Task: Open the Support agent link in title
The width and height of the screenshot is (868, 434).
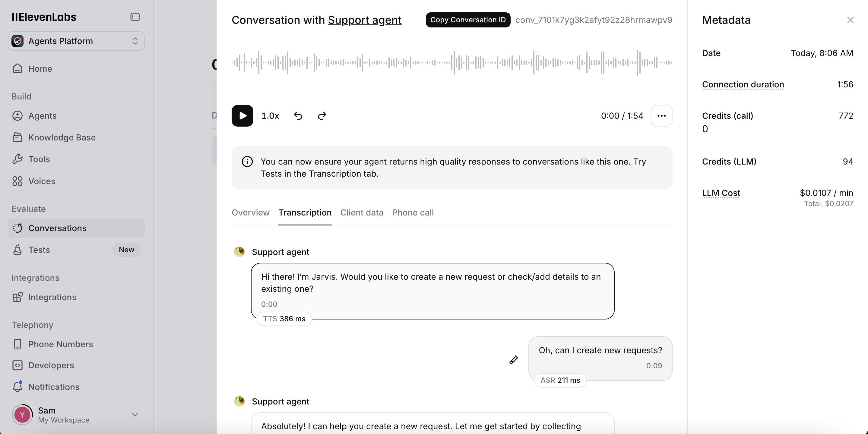Action: point(364,20)
